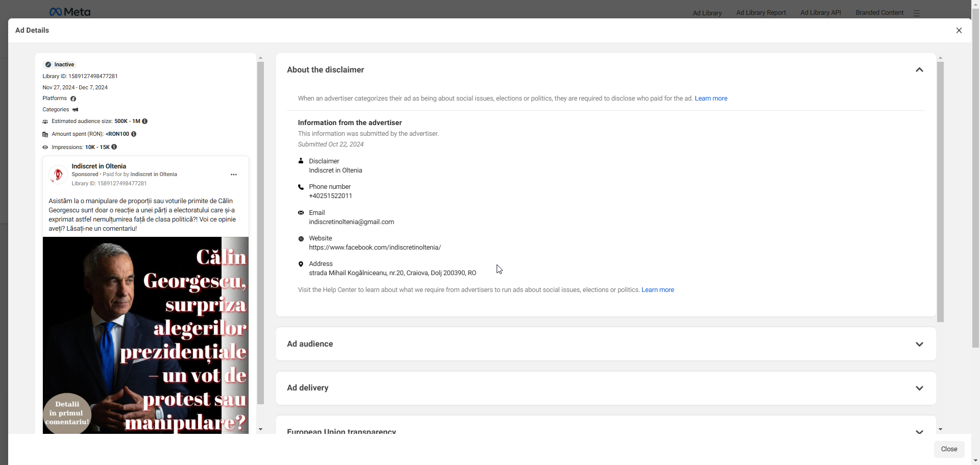
Task: Click the Facebook platform icon
Action: coord(73,99)
